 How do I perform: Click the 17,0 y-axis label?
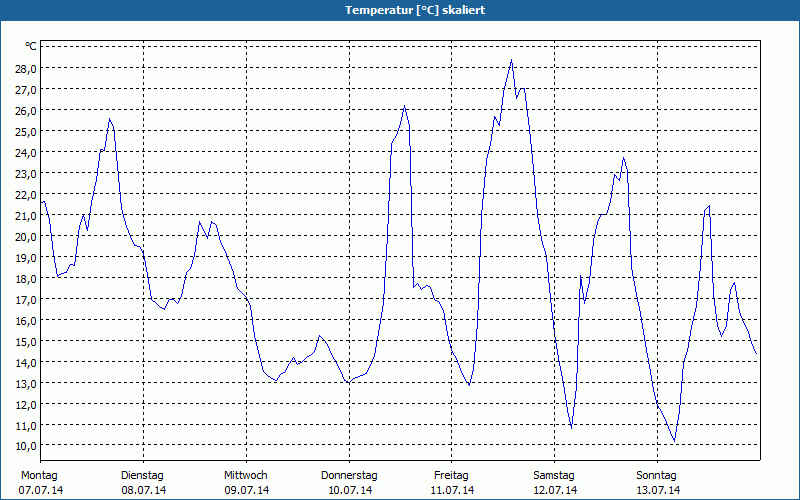tap(26, 299)
